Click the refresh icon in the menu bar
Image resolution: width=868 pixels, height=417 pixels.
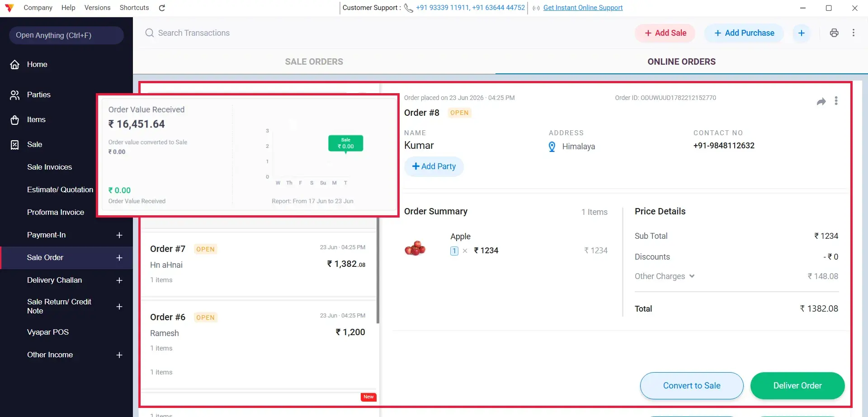click(x=162, y=8)
